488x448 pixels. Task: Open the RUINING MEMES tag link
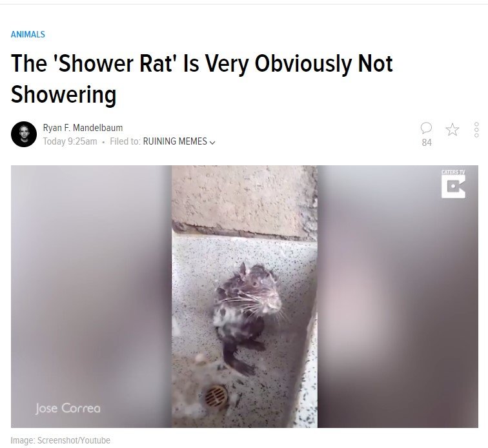tap(175, 141)
